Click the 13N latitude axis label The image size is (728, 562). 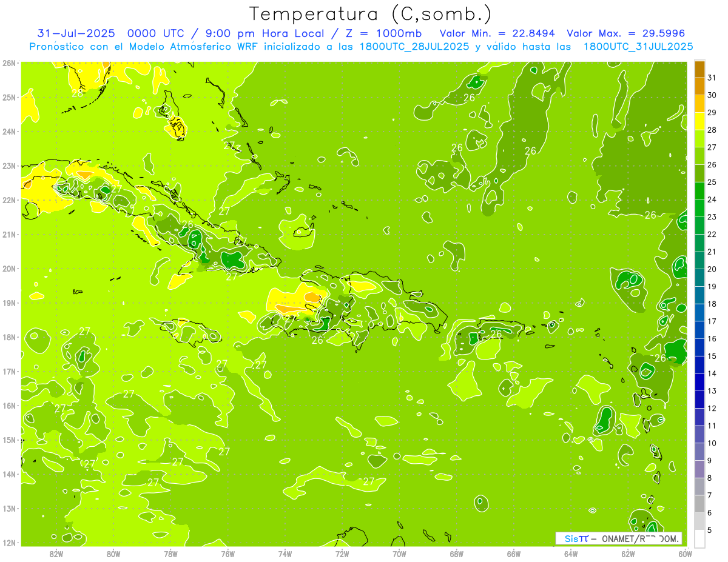coord(9,508)
